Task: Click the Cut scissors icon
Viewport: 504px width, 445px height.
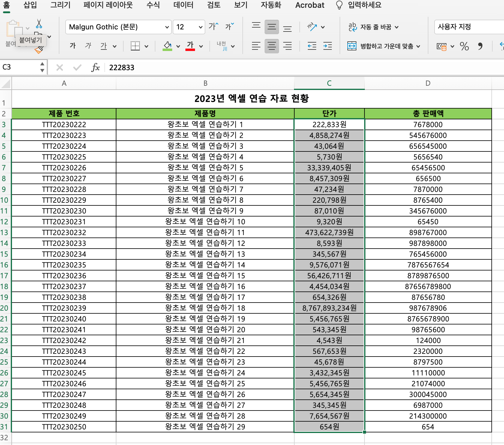Action: pyautogui.click(x=39, y=23)
